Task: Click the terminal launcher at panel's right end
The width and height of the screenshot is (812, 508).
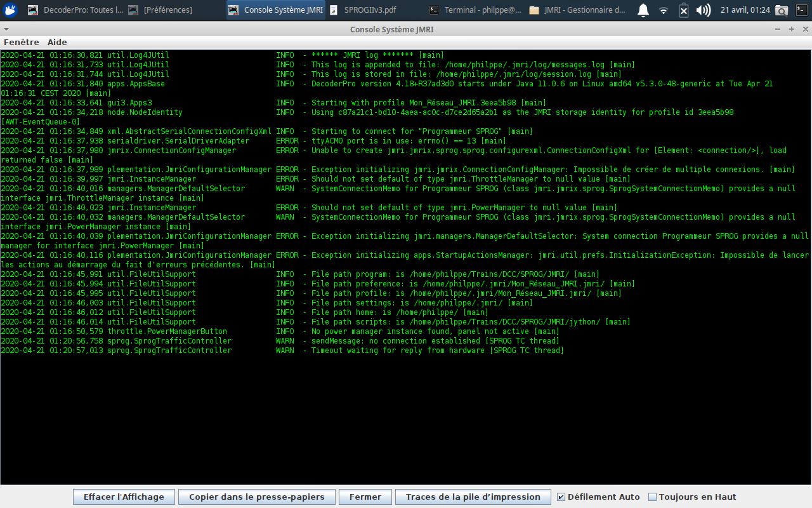Action: [801, 10]
